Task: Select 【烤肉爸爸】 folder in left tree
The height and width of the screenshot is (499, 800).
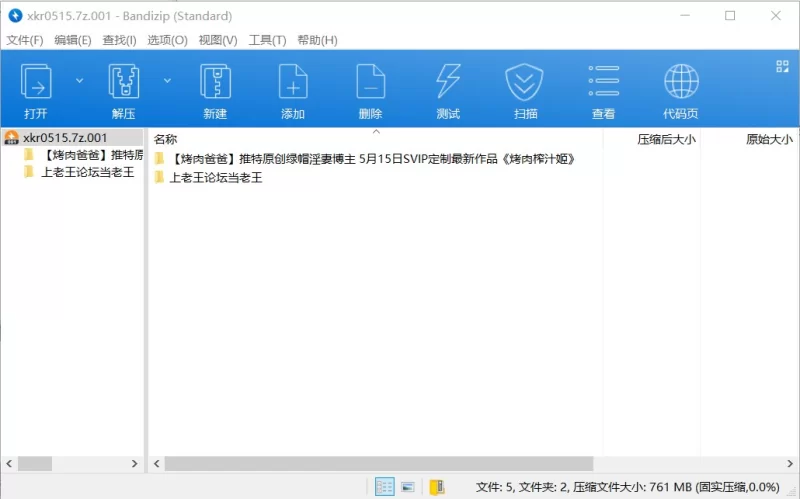Action: [92, 155]
